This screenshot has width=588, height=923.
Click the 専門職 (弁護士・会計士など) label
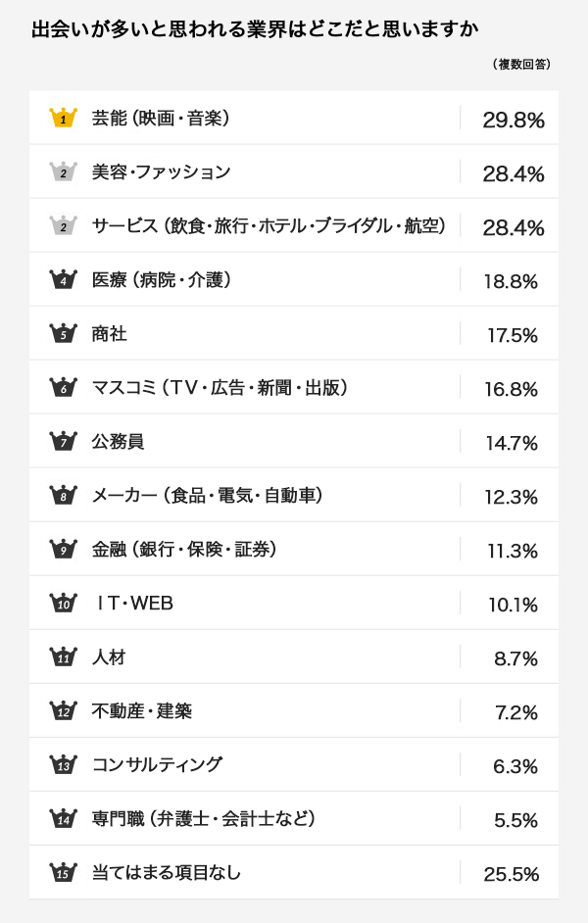(204, 818)
